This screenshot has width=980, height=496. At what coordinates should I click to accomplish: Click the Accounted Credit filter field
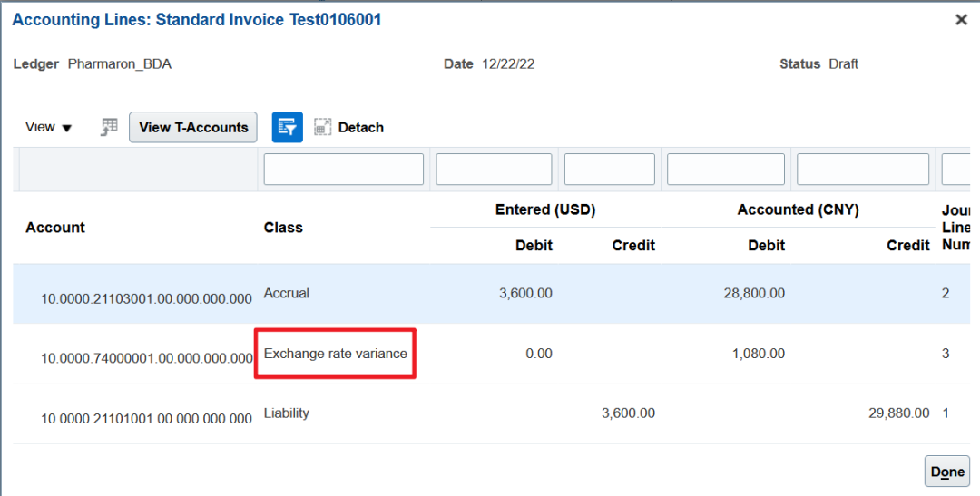tap(863, 170)
